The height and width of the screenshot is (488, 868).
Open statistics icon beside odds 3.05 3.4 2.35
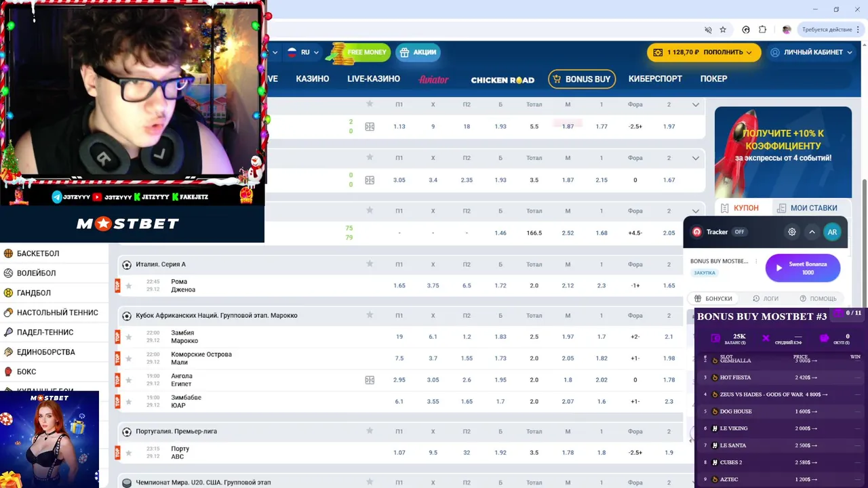(x=370, y=180)
